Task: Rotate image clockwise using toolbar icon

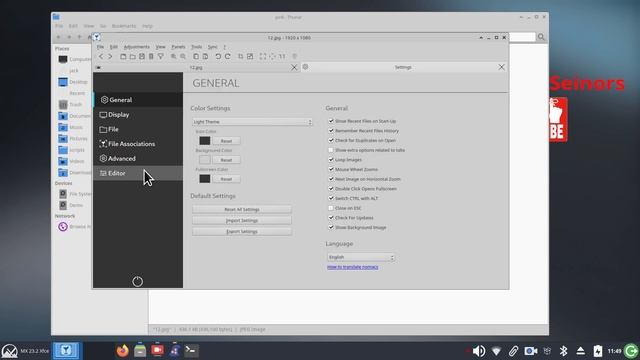Action: pyautogui.click(x=227, y=56)
